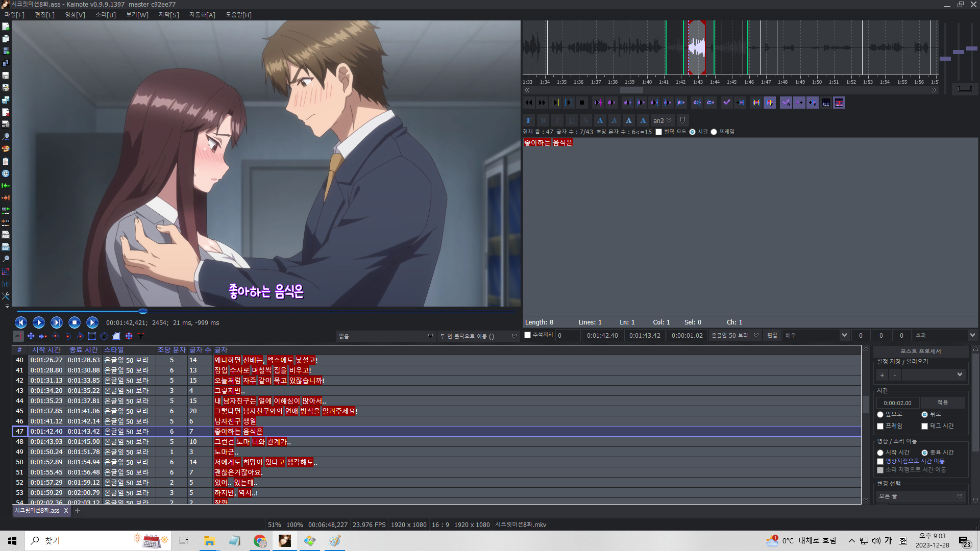This screenshot has width=980, height=551.
Task: Commit line with the purple checkmark icon
Action: 727,103
